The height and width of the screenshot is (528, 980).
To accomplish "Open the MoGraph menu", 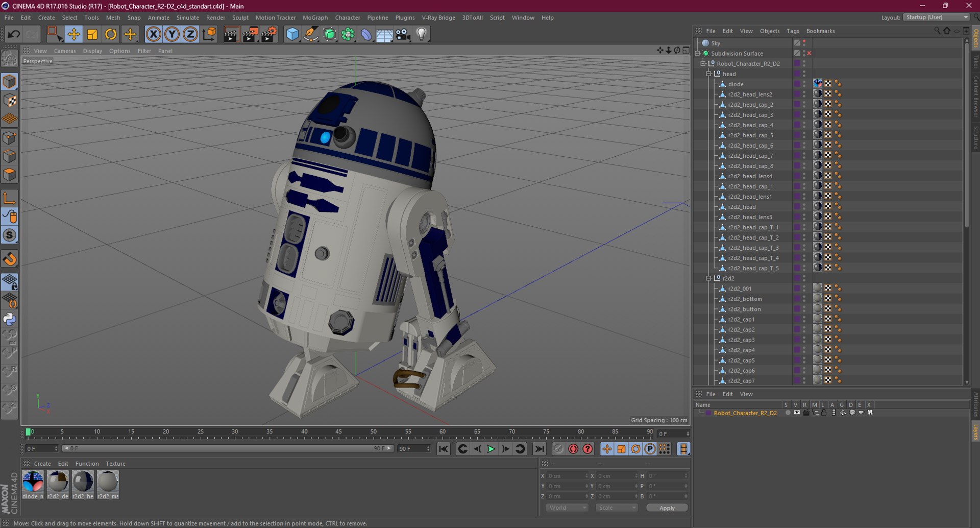I will (315, 17).
